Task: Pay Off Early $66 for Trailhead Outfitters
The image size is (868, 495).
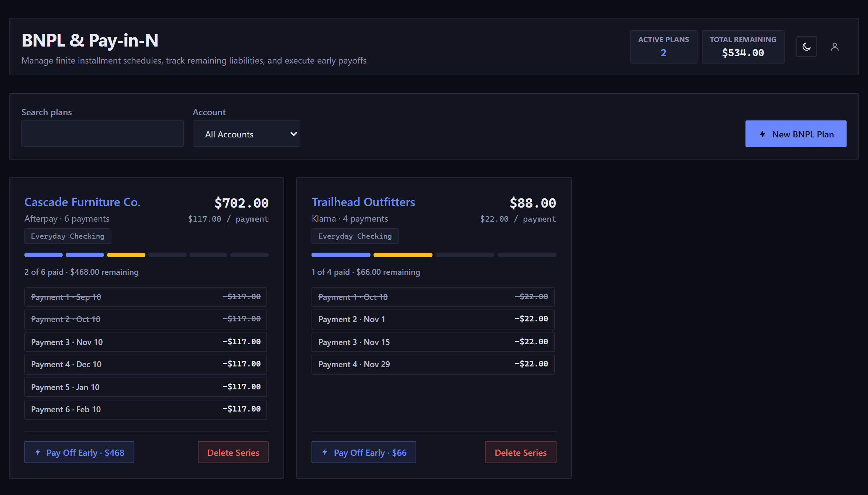Action: pyautogui.click(x=364, y=452)
